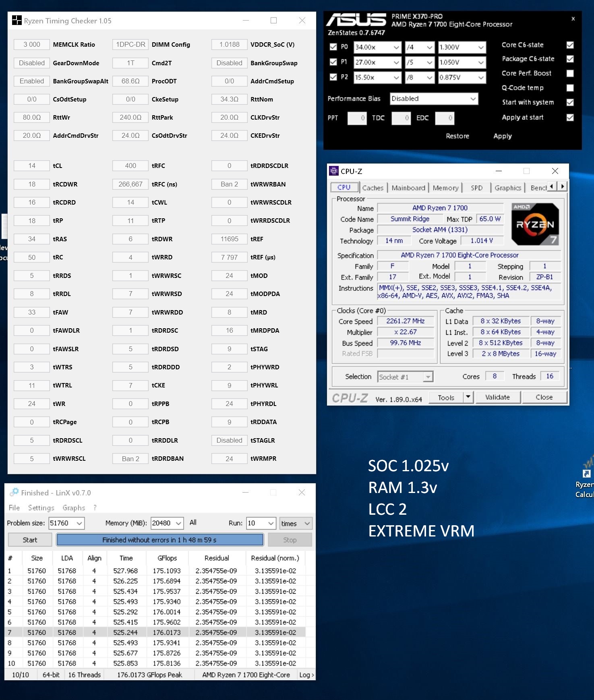The width and height of the screenshot is (594, 700).
Task: Uncheck Apply at start
Action: pos(570,117)
